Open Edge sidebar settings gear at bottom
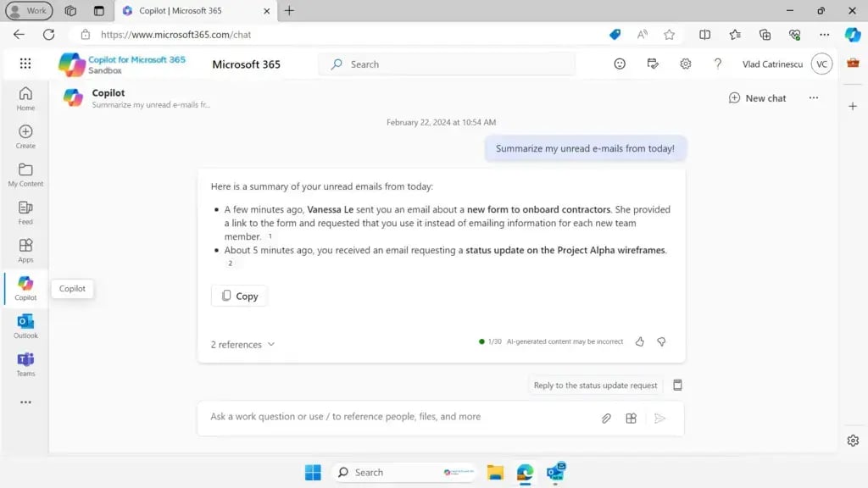The image size is (868, 488). point(853,441)
